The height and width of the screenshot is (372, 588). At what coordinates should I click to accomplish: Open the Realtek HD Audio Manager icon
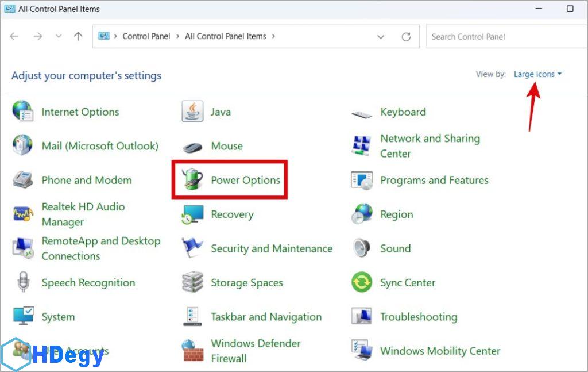(x=24, y=214)
